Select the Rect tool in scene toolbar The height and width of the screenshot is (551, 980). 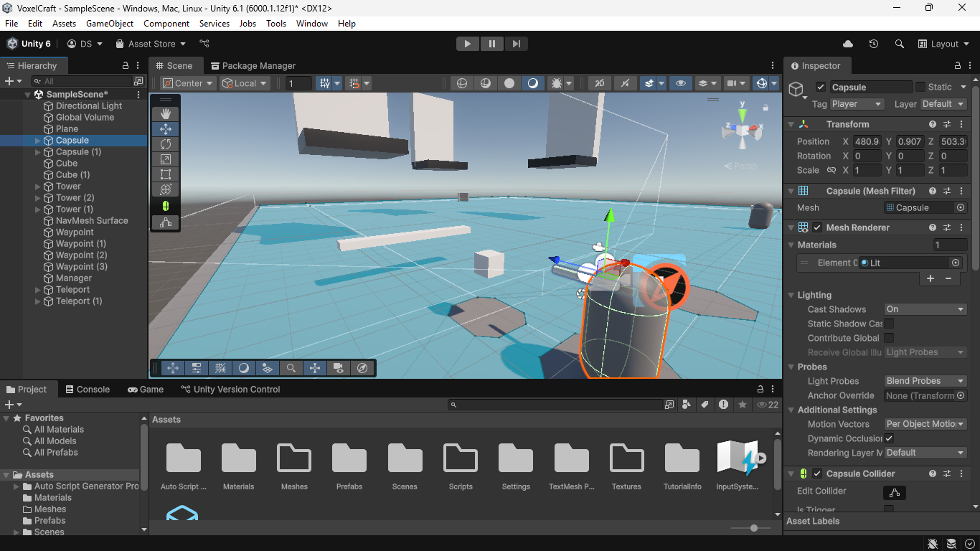click(x=166, y=174)
